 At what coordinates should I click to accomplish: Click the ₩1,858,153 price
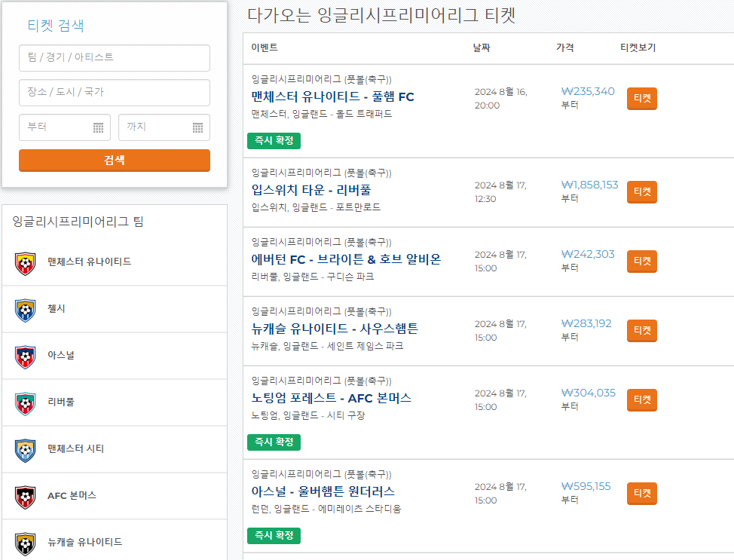(x=590, y=185)
